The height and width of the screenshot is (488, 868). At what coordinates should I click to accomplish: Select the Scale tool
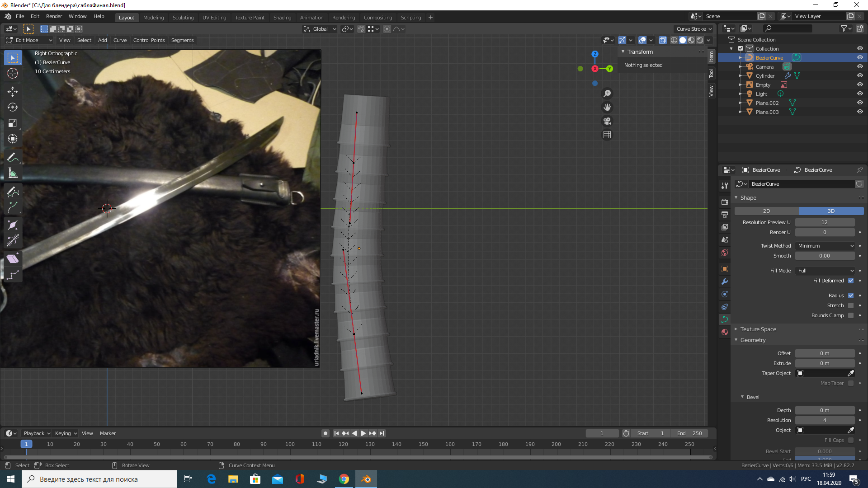(13, 123)
